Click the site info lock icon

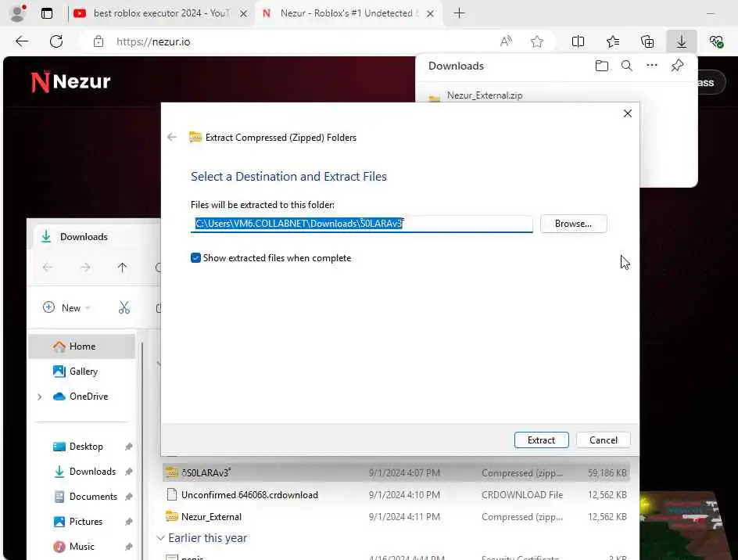tap(99, 41)
